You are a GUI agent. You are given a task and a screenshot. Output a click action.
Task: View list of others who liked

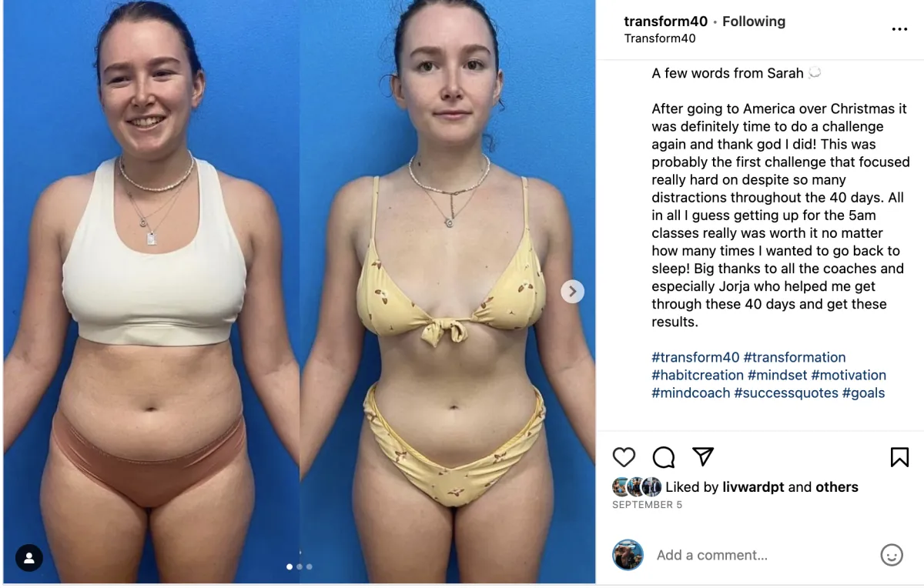point(837,487)
